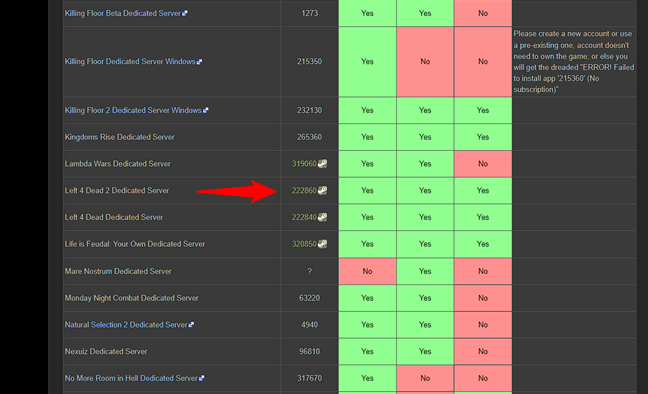The image size is (648, 394).
Task: Click the green Yes cell in the 215350 row
Action: click(x=367, y=62)
